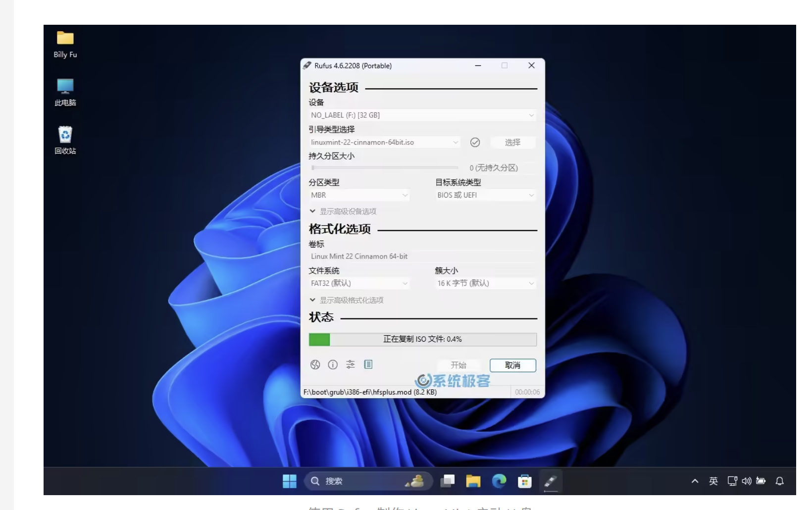The image size is (812, 510).
Task: Open the 此电脑 desktop icon
Action: coord(65,93)
